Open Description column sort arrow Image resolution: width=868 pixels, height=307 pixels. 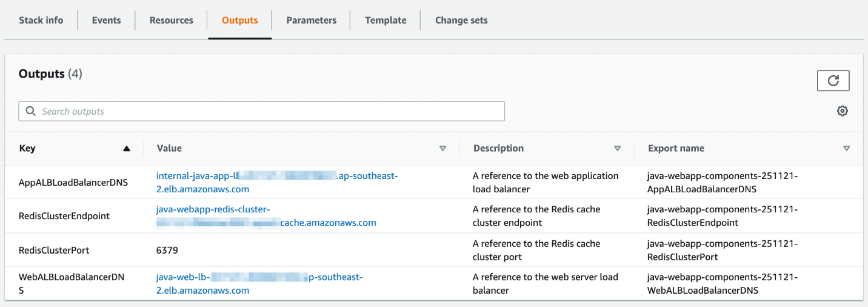[617, 149]
